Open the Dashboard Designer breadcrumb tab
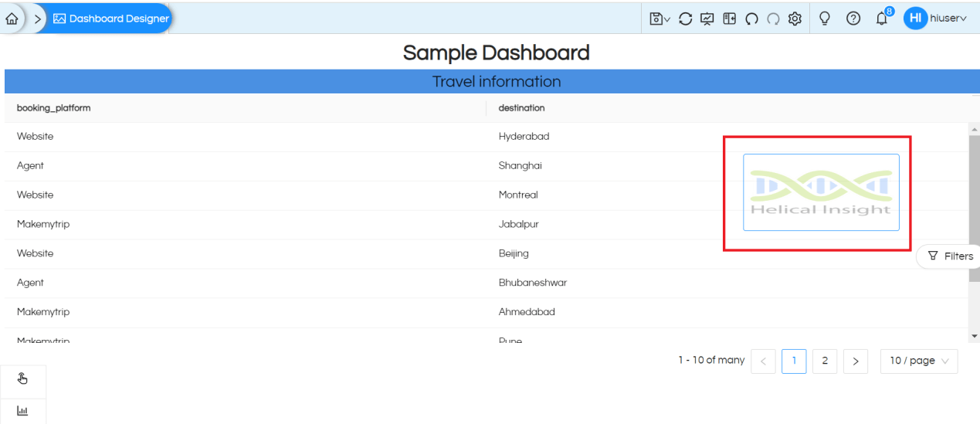This screenshot has height=424, width=980. pyautogui.click(x=110, y=19)
